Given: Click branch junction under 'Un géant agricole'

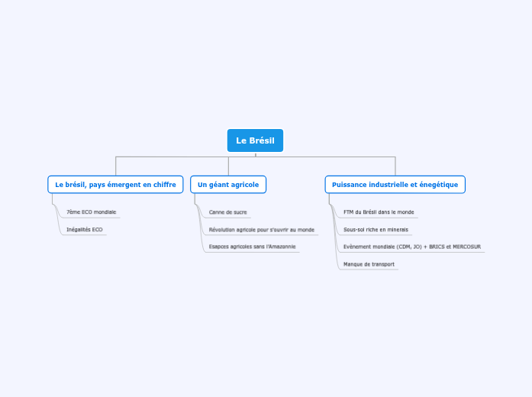Looking at the screenshot, I should pyautogui.click(x=195, y=198).
